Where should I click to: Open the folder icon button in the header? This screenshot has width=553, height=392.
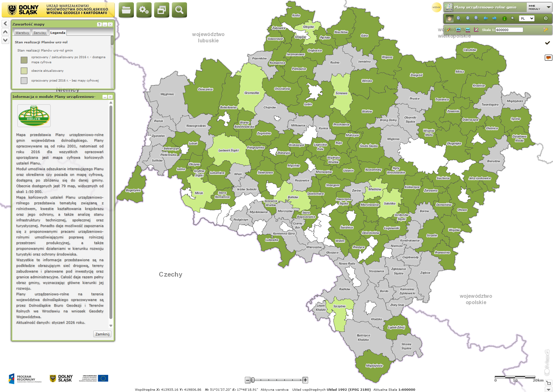click(126, 10)
